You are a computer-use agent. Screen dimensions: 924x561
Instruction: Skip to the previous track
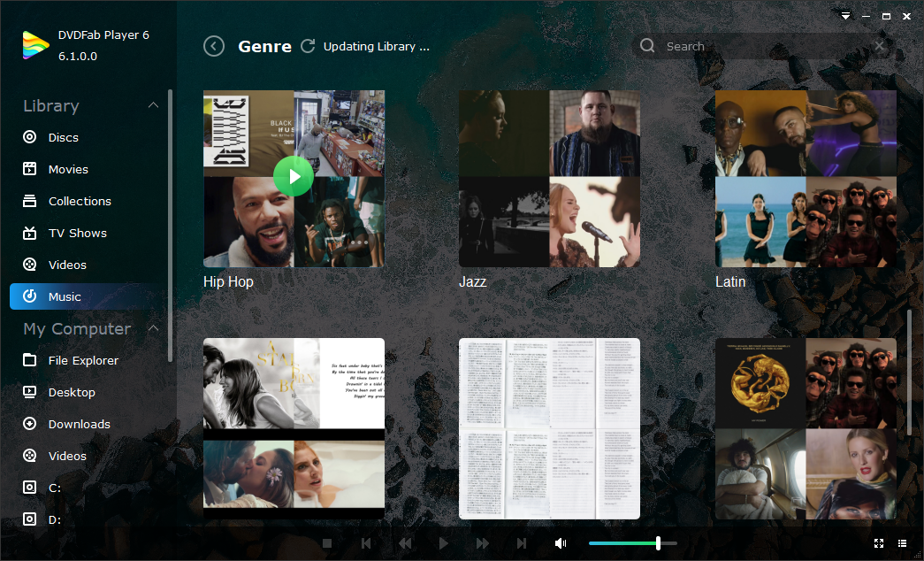pos(366,543)
